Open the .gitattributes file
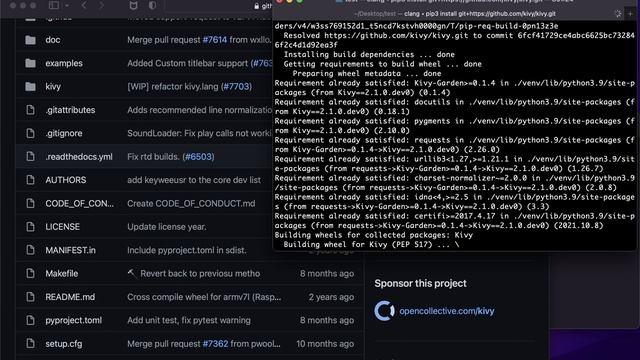Image resolution: width=640 pixels, height=360 pixels. pos(70,110)
